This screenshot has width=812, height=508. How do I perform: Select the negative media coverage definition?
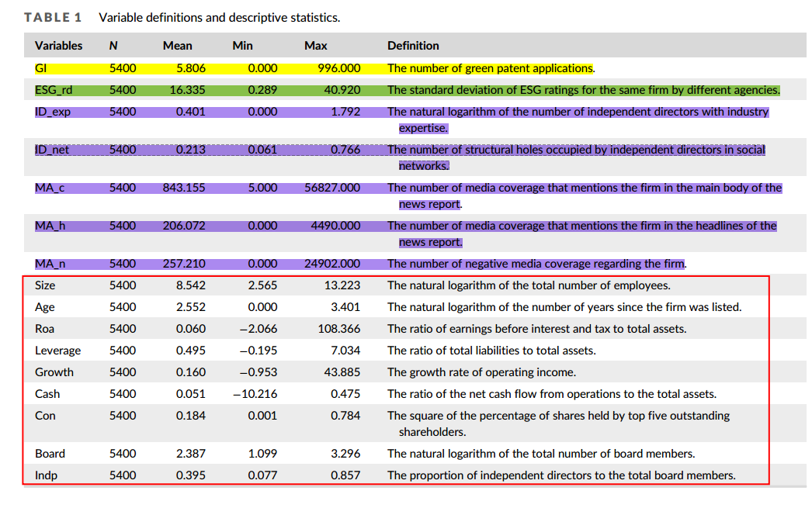(536, 264)
